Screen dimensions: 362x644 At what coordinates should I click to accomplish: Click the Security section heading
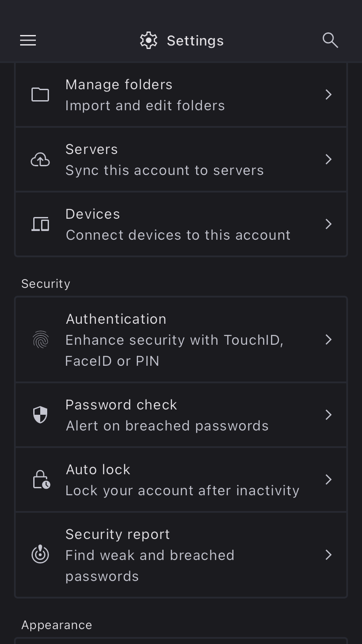coord(46,283)
